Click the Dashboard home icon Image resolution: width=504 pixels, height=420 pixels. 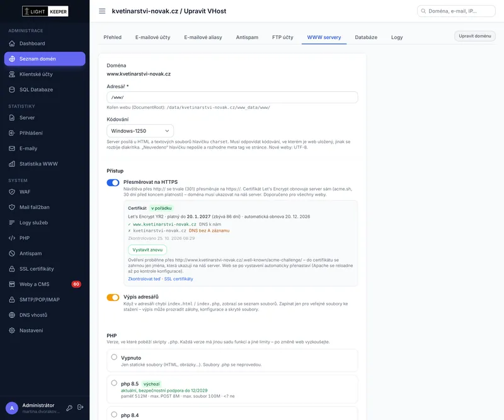tap(12, 43)
